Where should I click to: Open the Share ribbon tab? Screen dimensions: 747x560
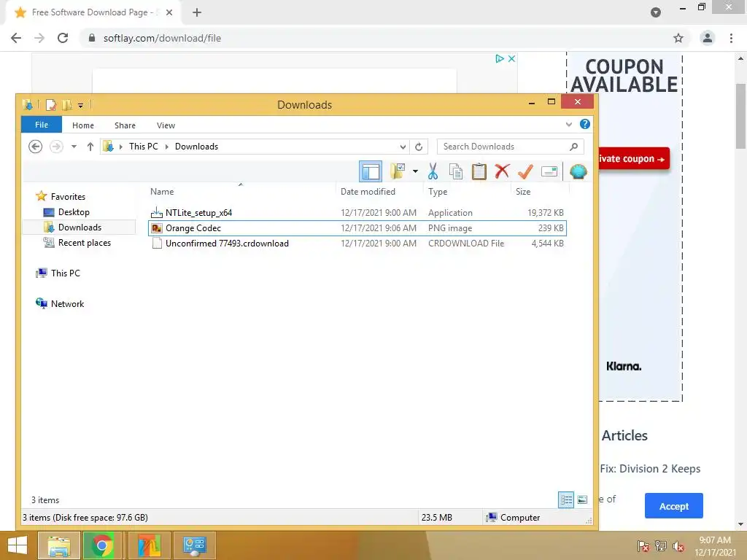tap(125, 125)
